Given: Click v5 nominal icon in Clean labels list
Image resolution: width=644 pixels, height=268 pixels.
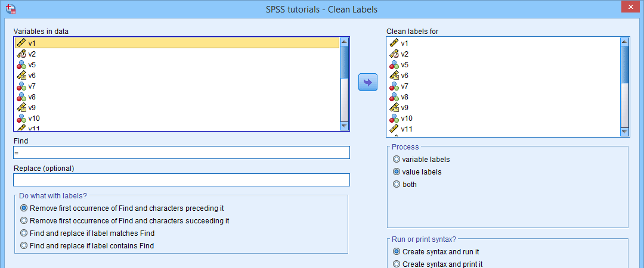Looking at the screenshot, I should pyautogui.click(x=394, y=64).
